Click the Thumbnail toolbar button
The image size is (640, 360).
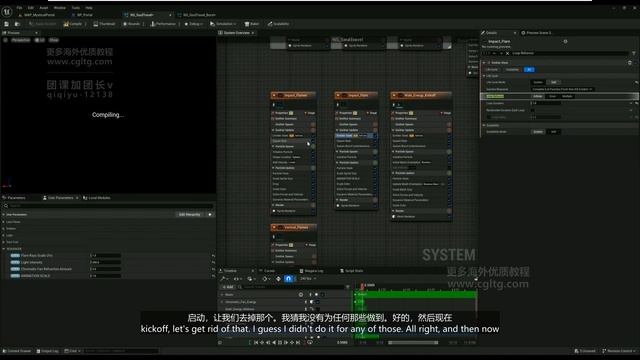pos(104,24)
